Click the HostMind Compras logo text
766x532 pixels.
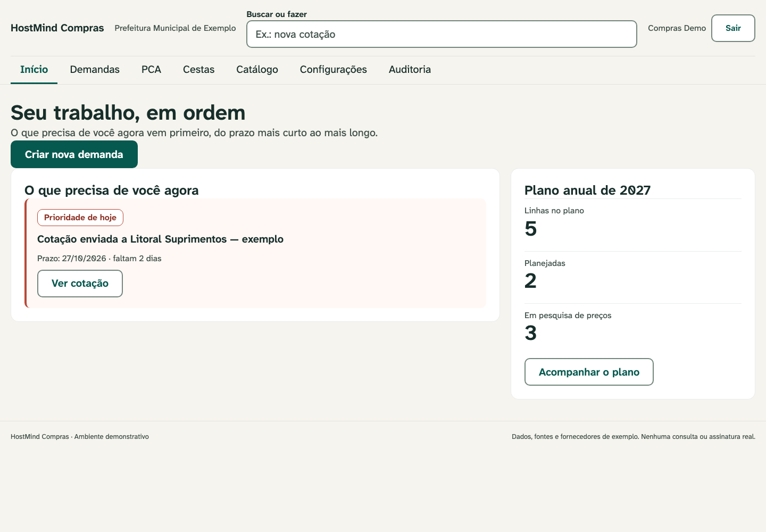[57, 28]
